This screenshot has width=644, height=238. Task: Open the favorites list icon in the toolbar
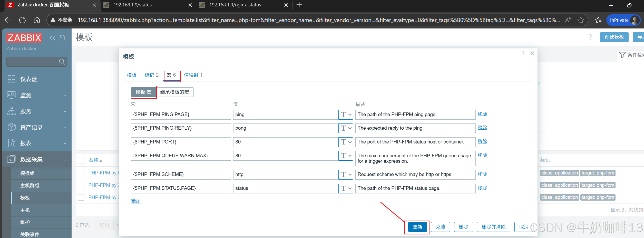pos(598,20)
